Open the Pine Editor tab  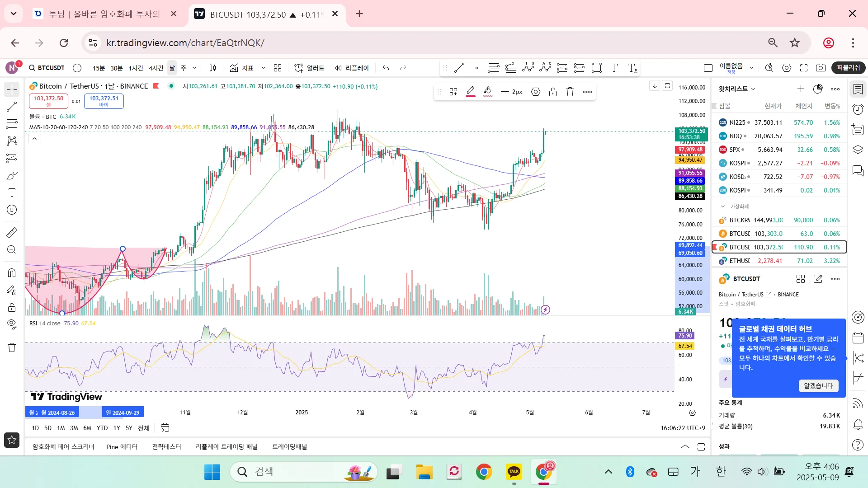click(x=122, y=446)
